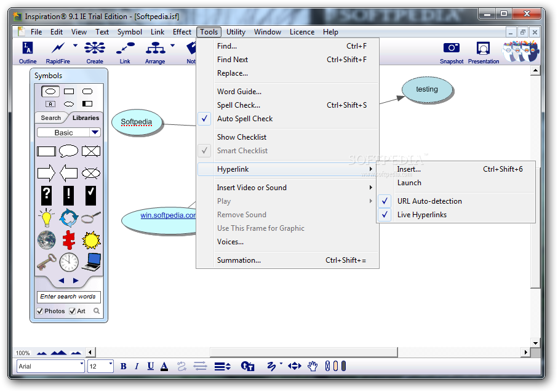Select the testing bubble symbol
The width and height of the screenshot is (558, 392).
(427, 90)
